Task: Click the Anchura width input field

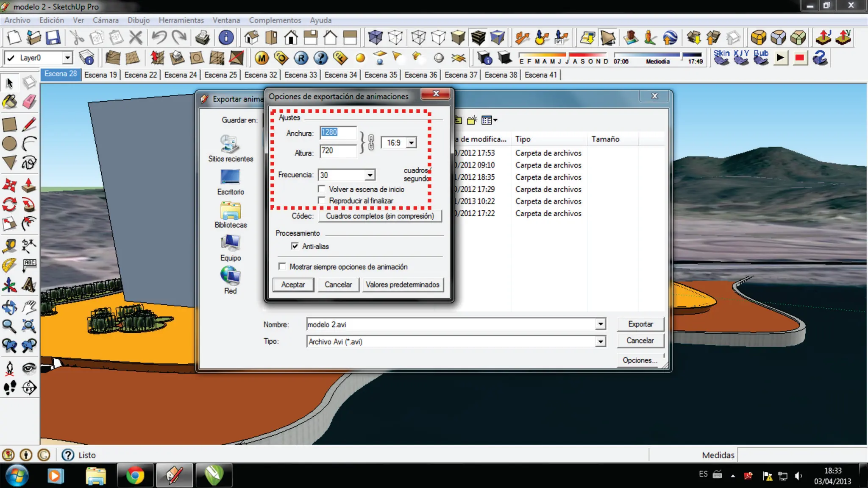Action: click(338, 132)
